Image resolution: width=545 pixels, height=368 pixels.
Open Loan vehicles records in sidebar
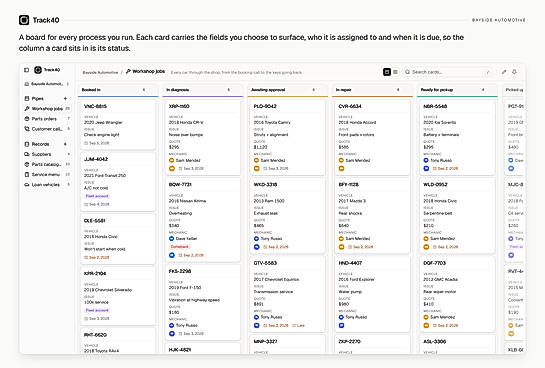point(47,185)
